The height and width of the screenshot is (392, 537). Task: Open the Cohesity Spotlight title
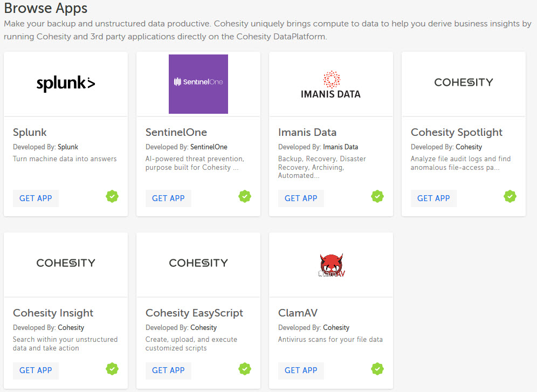click(457, 133)
